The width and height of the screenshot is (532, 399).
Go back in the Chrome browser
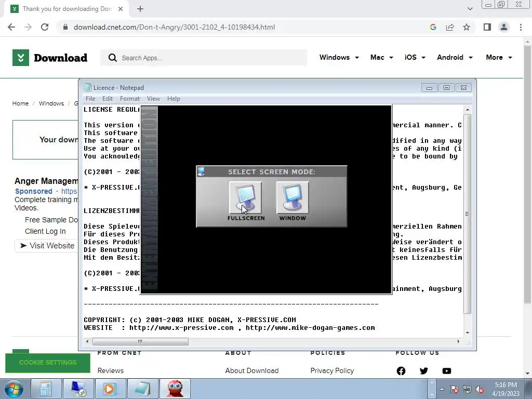tap(11, 27)
